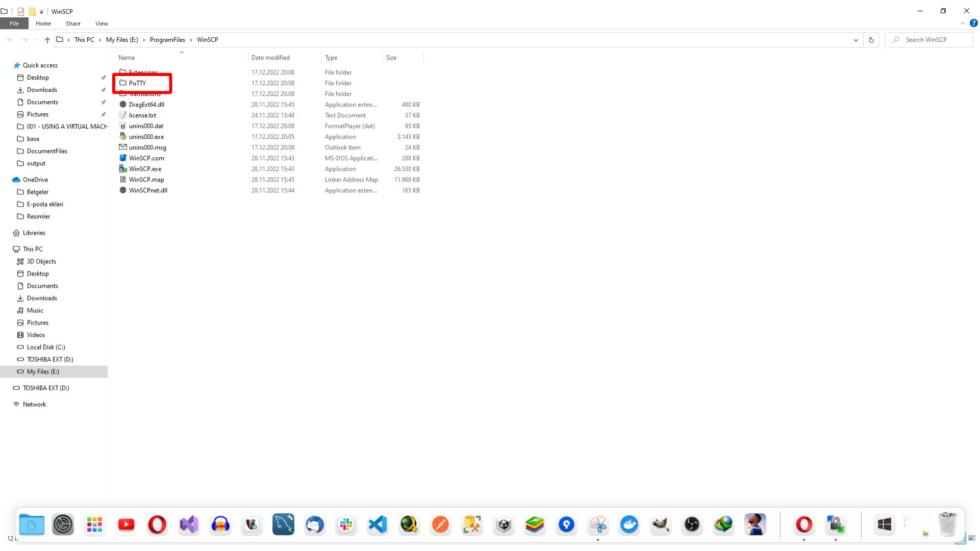Open Slack from the dock
This screenshot has width=980, height=551.
pyautogui.click(x=346, y=524)
